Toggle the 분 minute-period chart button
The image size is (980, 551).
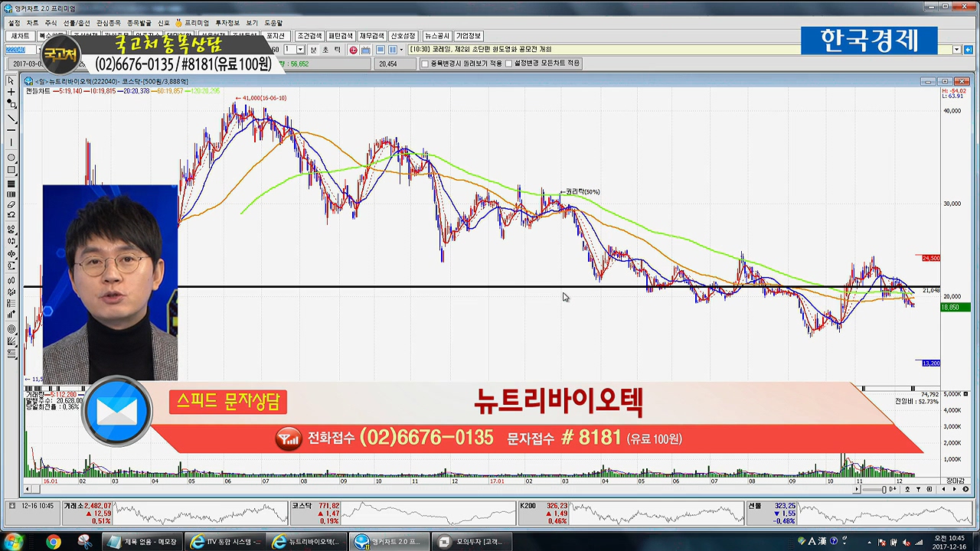[x=313, y=50]
